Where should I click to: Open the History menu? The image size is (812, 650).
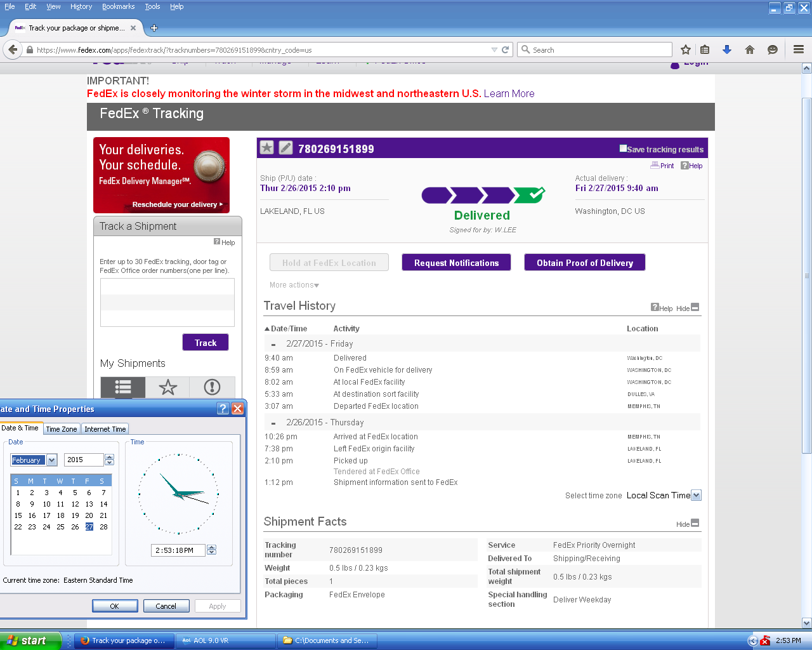tap(81, 6)
